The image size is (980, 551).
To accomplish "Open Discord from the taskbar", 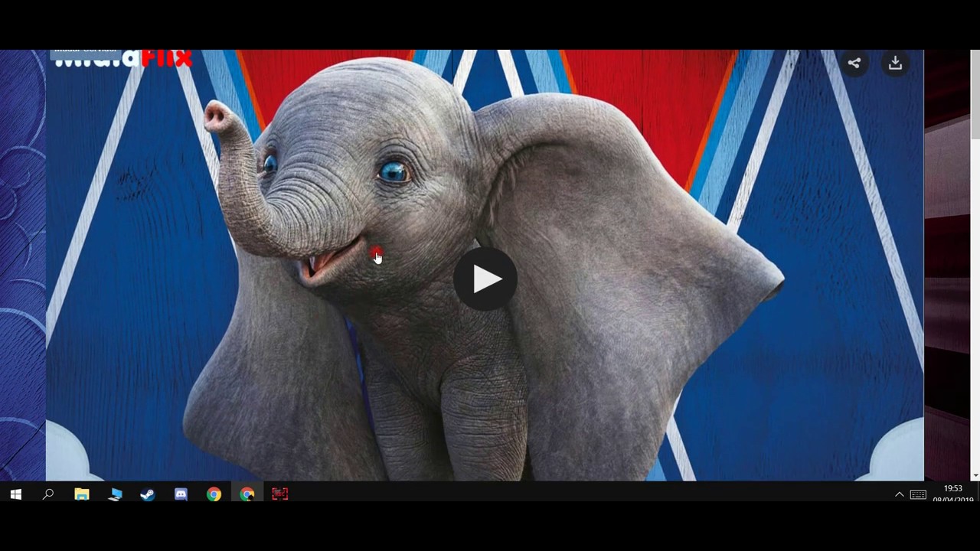I will pyautogui.click(x=181, y=494).
